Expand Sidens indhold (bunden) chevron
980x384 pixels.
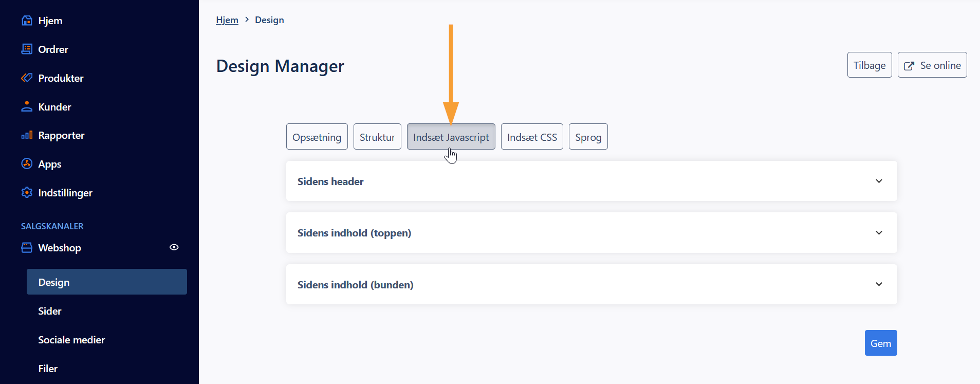[x=879, y=284]
